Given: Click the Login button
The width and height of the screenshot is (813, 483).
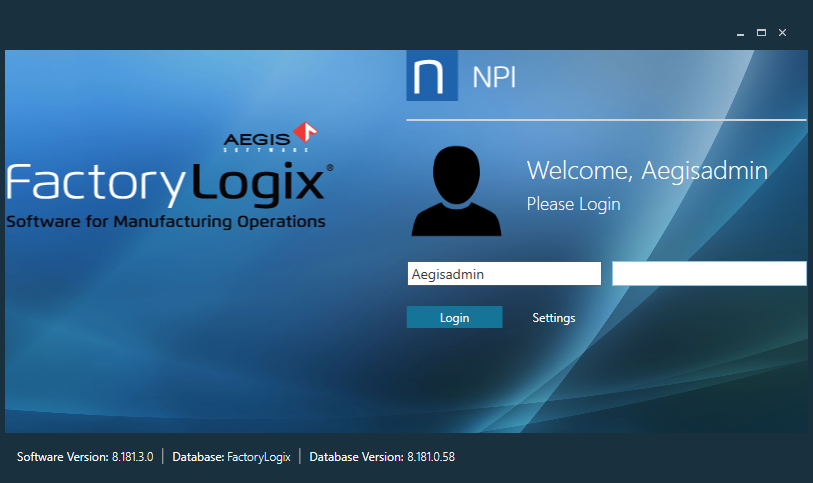Looking at the screenshot, I should point(454,317).
